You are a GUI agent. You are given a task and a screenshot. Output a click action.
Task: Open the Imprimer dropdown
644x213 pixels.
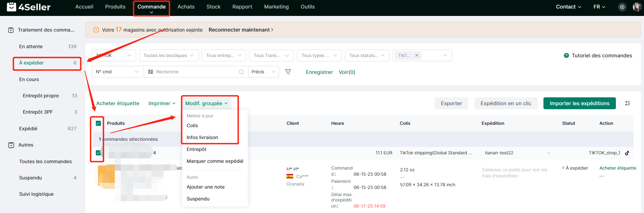tap(162, 103)
